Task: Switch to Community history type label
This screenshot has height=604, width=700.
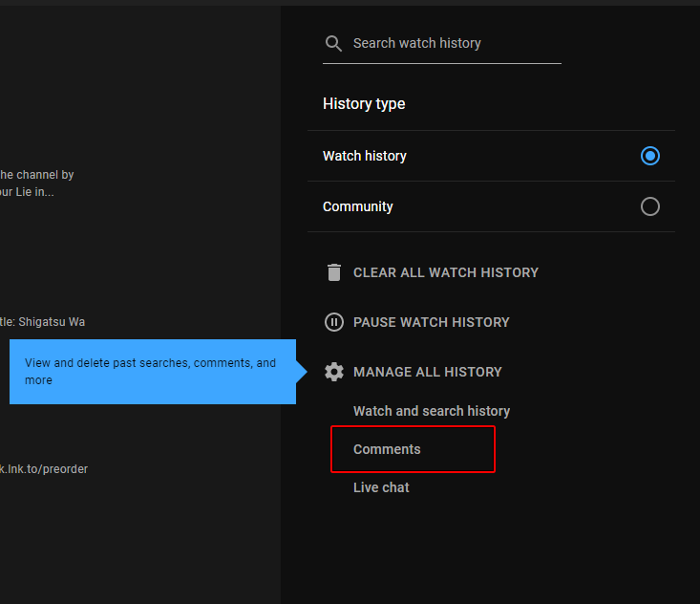Action: 358,206
